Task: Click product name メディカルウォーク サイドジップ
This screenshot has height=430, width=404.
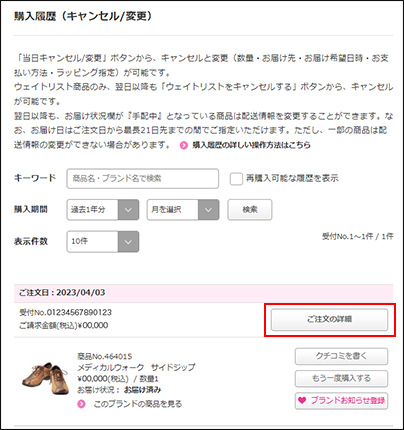Action: pos(136,368)
